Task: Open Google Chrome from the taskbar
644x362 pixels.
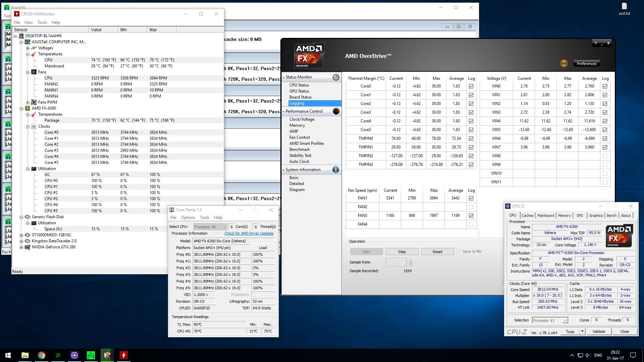Action: click(42, 355)
